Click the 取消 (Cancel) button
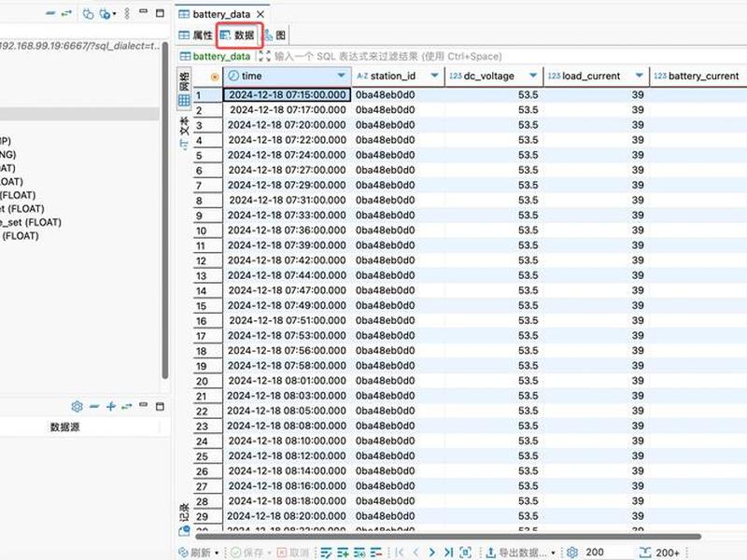 point(293,553)
